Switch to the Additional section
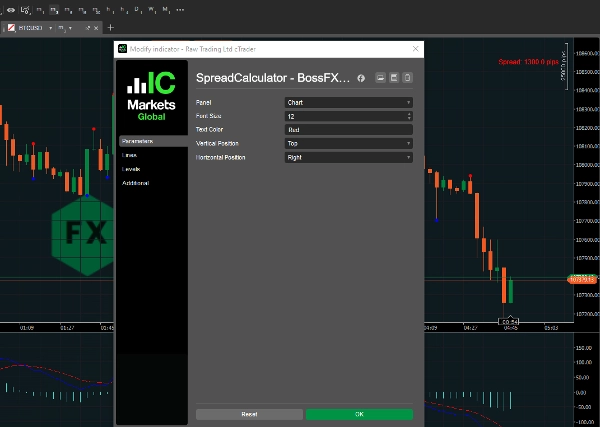The width and height of the screenshot is (600, 427). click(x=135, y=183)
